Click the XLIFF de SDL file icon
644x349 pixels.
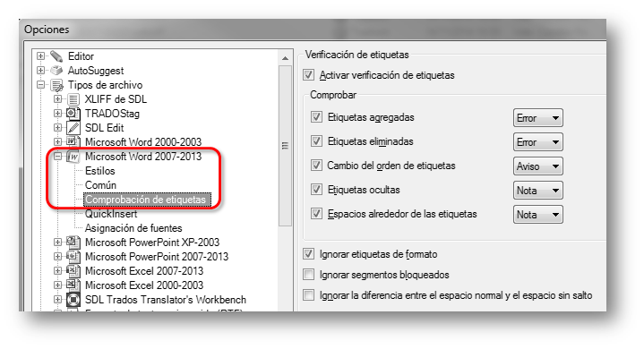(73, 99)
